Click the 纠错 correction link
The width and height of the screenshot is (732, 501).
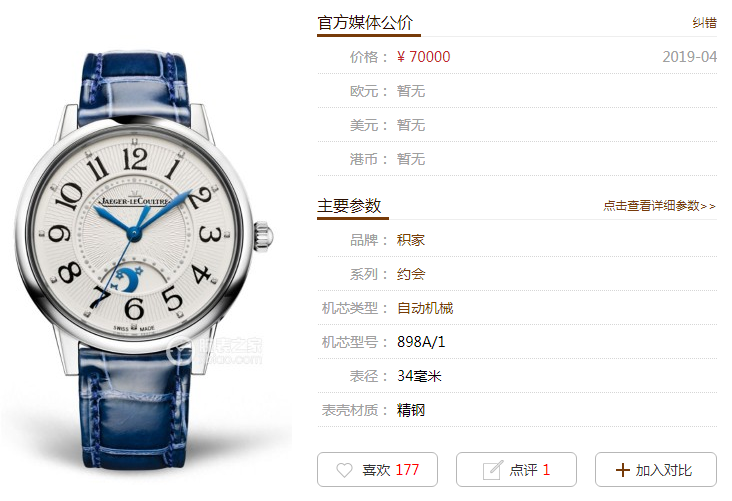pyautogui.click(x=704, y=23)
